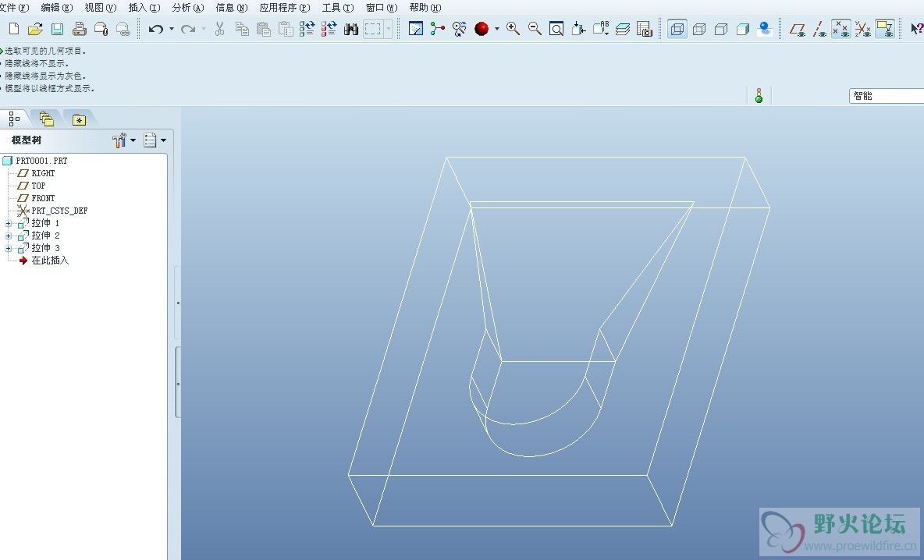The height and width of the screenshot is (560, 924).
Task: Select the 在此插入 insert marker
Action: [49, 261]
